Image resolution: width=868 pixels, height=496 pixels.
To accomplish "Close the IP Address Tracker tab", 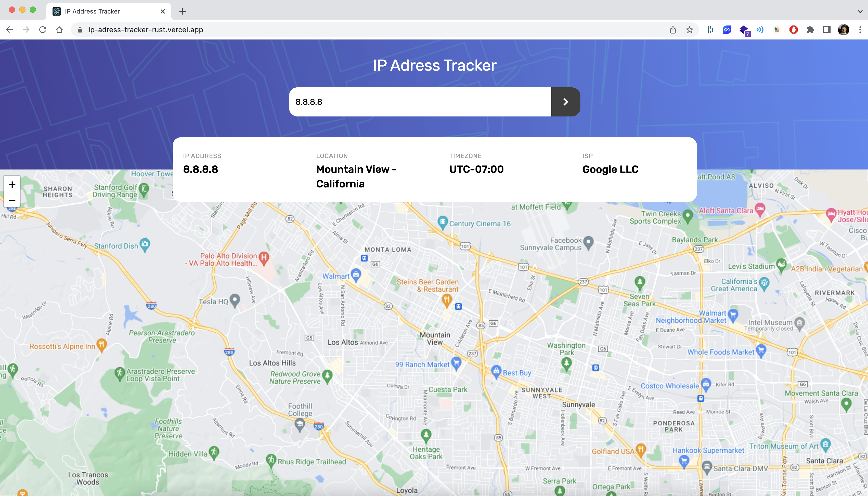I will pyautogui.click(x=163, y=11).
